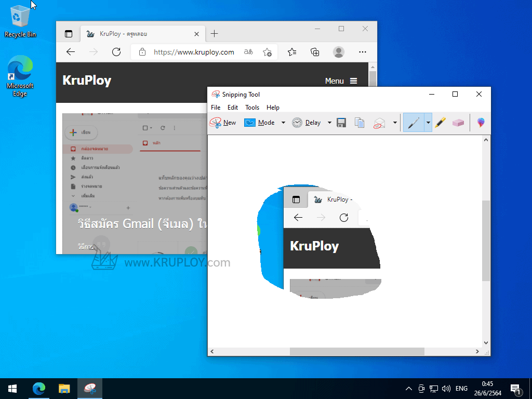Send snip by email via the envelope icon
532x399 pixels.
pos(379,123)
